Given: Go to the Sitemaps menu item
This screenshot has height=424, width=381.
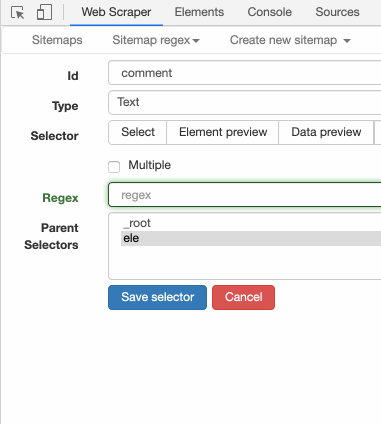Looking at the screenshot, I should pos(57,40).
